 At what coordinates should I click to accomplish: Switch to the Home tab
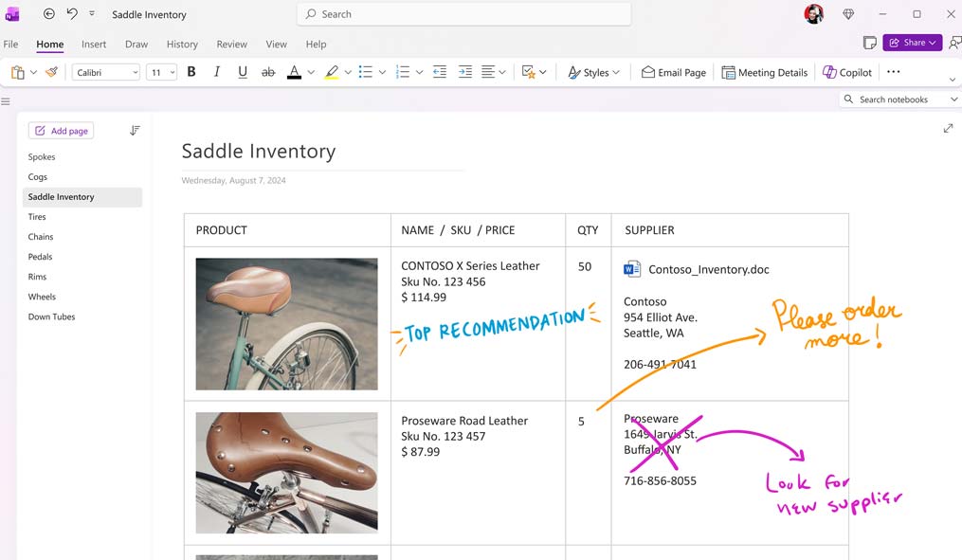pyautogui.click(x=49, y=45)
